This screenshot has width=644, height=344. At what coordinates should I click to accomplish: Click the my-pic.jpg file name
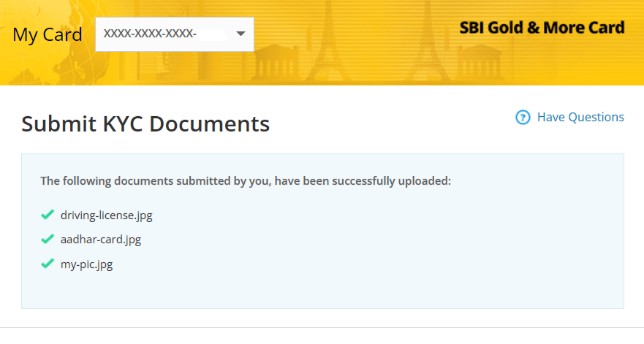click(86, 264)
